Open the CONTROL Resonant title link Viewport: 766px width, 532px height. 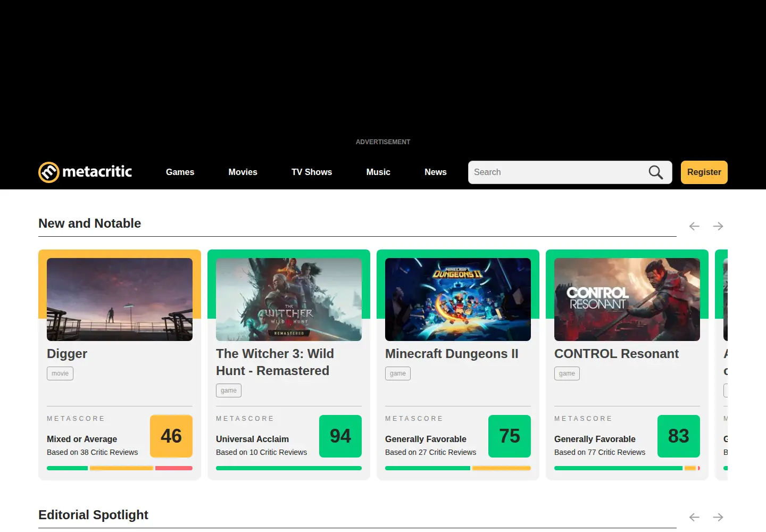pyautogui.click(x=617, y=354)
